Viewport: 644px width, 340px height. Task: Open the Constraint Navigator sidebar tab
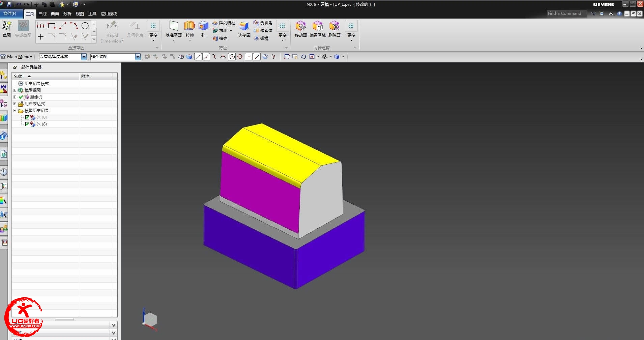[x=4, y=89]
